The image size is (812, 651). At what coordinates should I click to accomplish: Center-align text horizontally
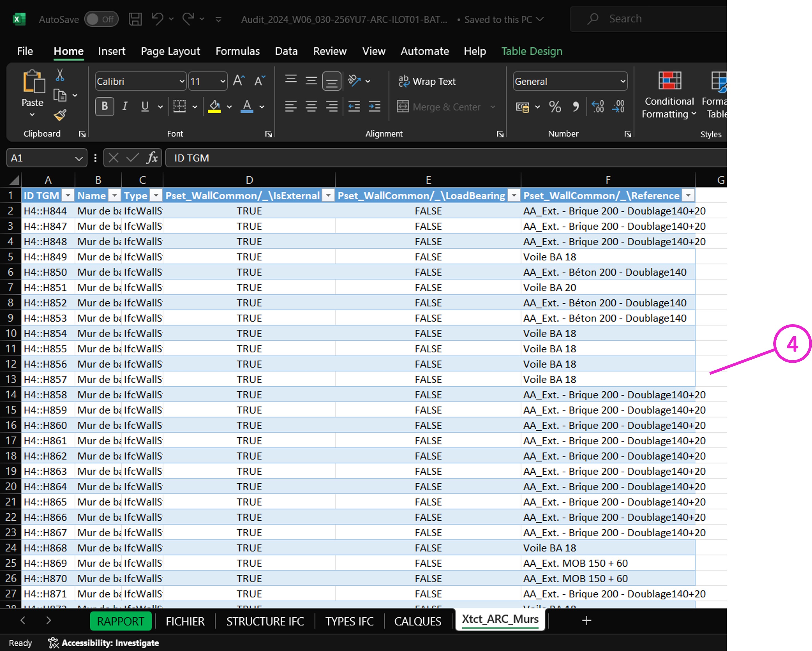[311, 107]
